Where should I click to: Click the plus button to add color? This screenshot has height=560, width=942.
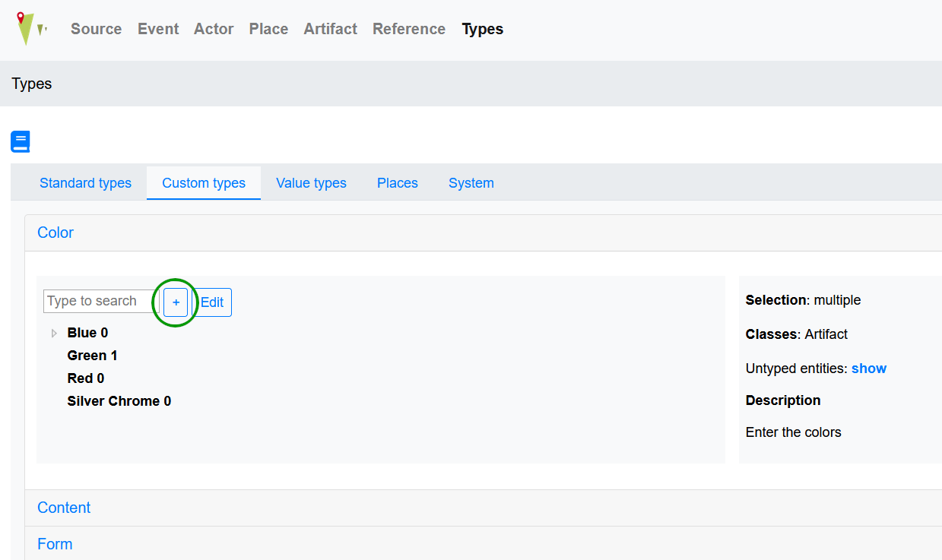tap(176, 302)
